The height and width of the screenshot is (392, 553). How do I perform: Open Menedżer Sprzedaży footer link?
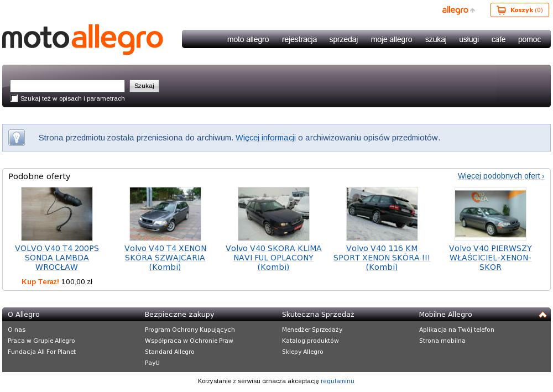pos(312,330)
